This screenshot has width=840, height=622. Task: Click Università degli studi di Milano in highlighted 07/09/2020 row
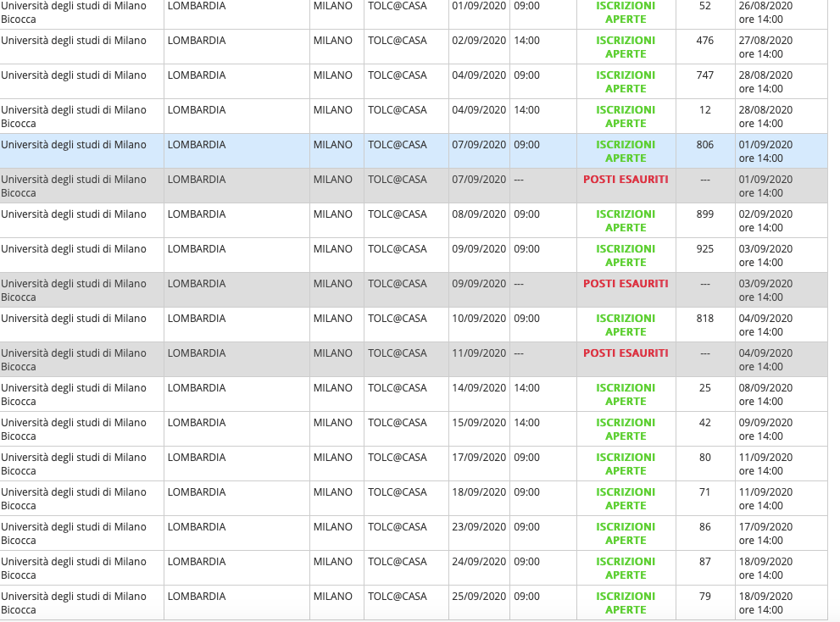point(74,145)
